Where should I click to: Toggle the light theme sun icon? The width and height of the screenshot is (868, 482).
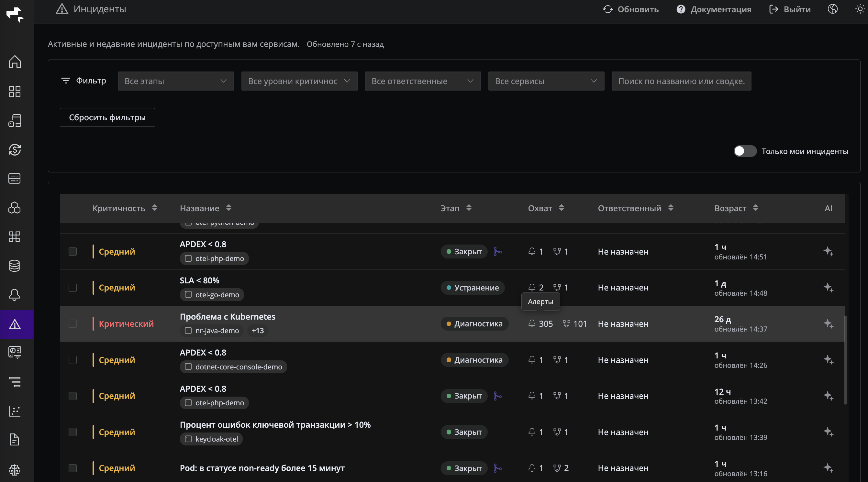[x=860, y=9]
